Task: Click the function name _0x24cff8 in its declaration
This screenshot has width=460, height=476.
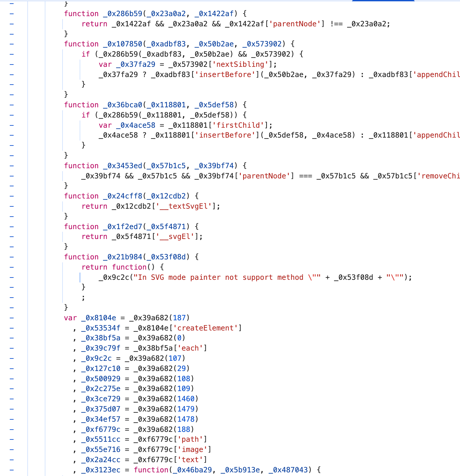Action: pos(122,196)
